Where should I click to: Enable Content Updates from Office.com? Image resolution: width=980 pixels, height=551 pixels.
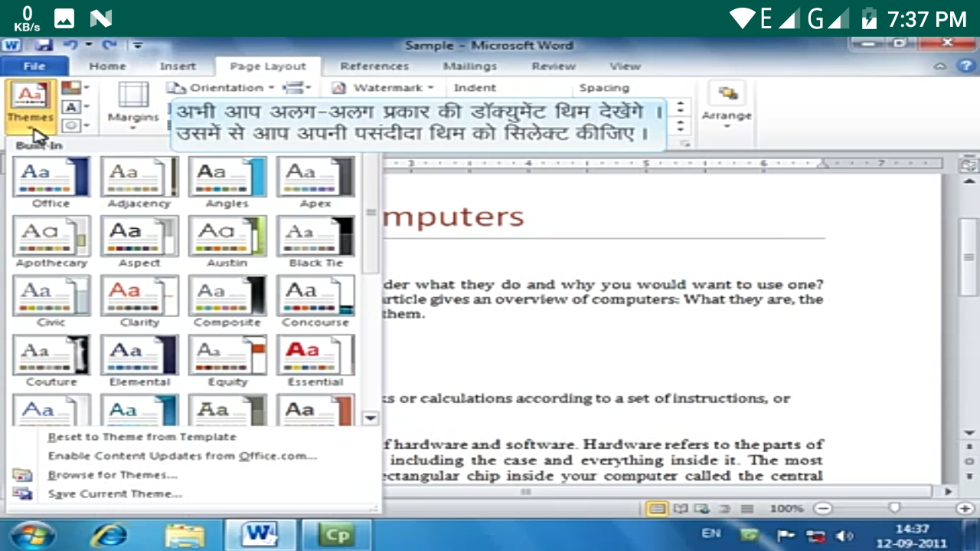coord(182,455)
